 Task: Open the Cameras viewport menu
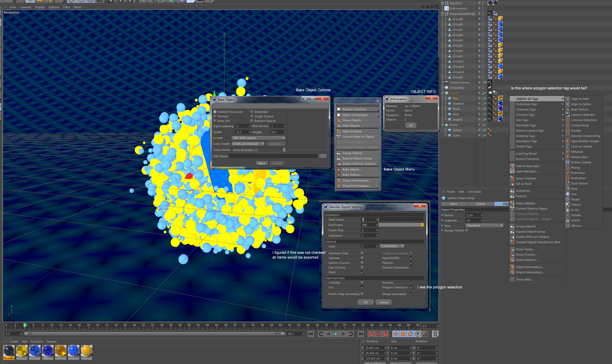pos(25,7)
